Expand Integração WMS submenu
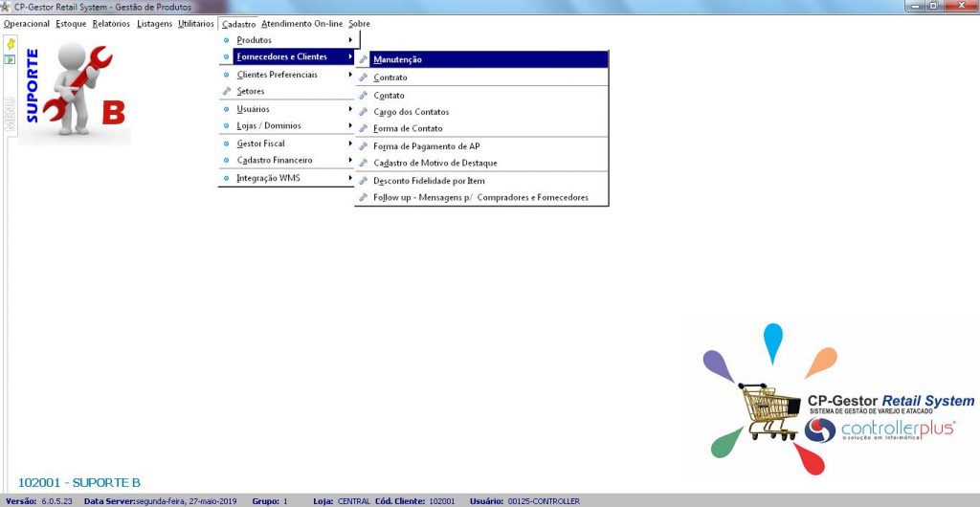This screenshot has width=980, height=507. coord(289,178)
